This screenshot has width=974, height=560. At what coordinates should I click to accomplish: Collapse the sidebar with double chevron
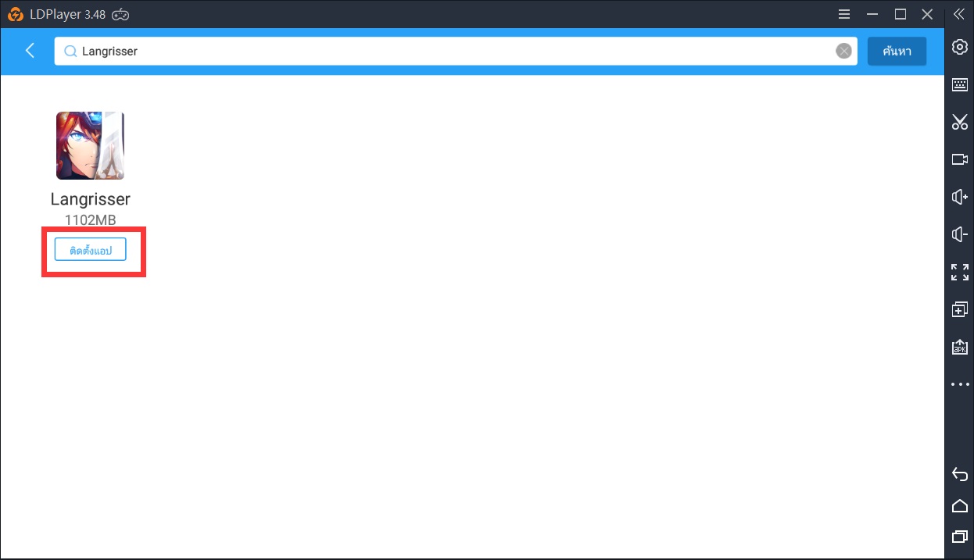coord(959,14)
